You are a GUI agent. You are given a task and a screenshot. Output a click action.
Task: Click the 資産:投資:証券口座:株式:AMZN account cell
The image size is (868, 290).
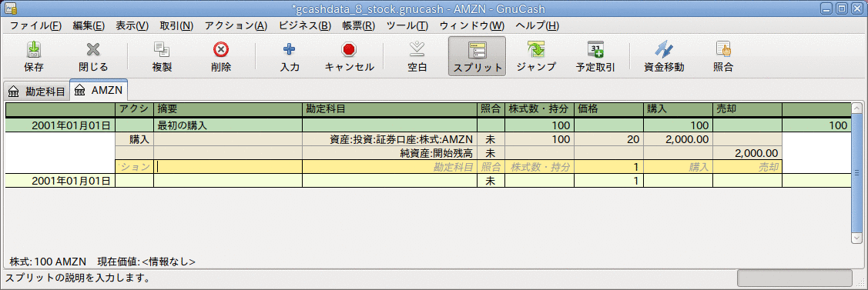[x=389, y=140]
